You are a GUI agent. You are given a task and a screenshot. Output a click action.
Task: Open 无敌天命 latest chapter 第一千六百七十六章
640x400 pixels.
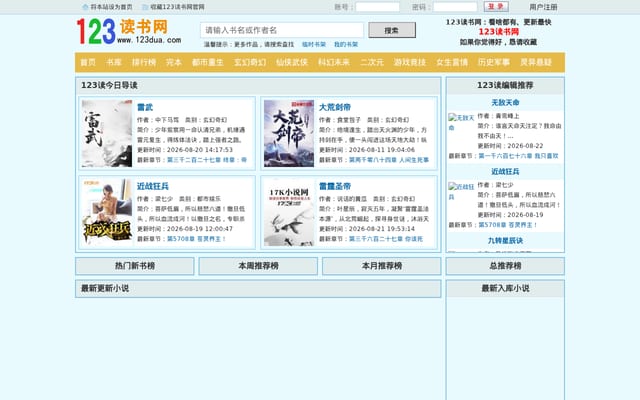(518, 156)
